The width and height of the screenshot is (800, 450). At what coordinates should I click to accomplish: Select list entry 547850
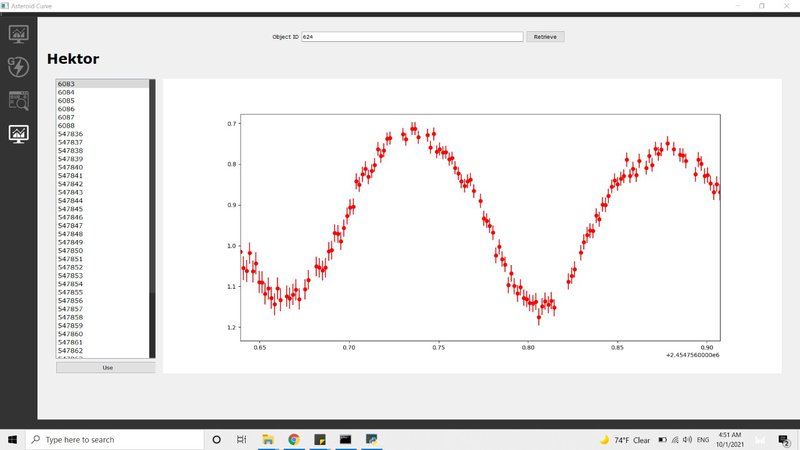point(103,251)
